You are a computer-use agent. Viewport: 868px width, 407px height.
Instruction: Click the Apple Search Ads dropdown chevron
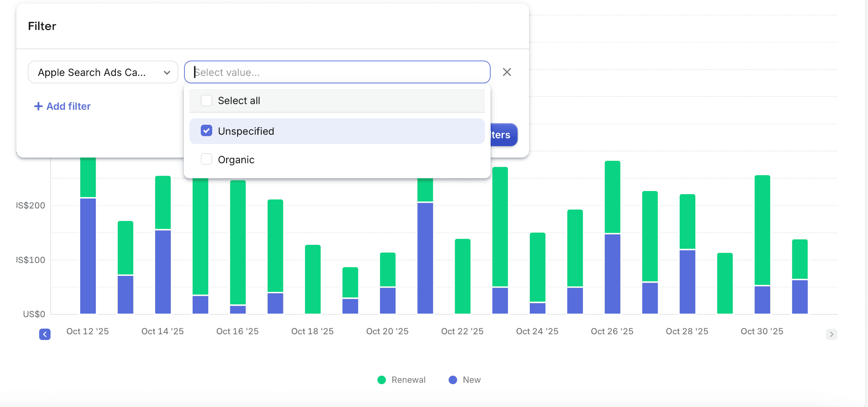click(x=167, y=72)
